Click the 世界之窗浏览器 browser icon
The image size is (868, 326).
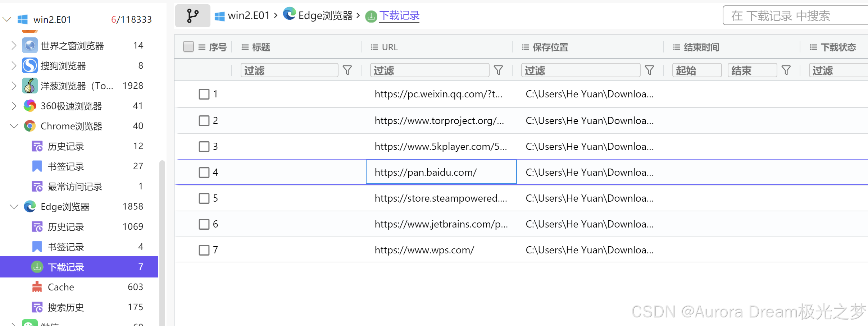tap(30, 45)
